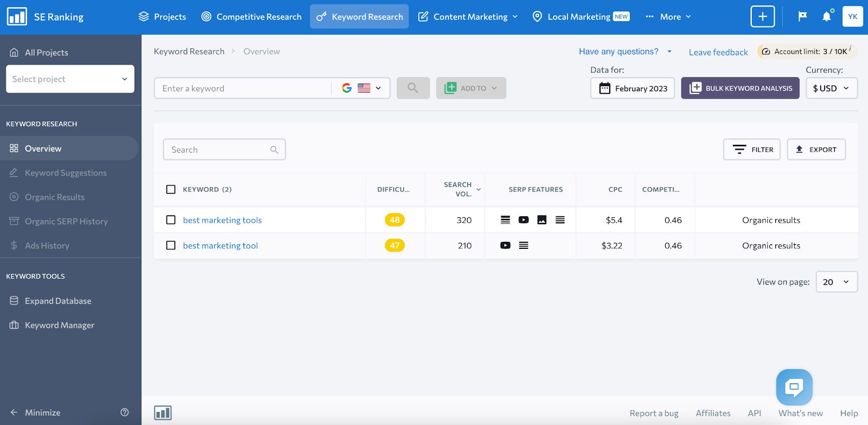
Task: Focus the table Search field
Action: coord(224,150)
